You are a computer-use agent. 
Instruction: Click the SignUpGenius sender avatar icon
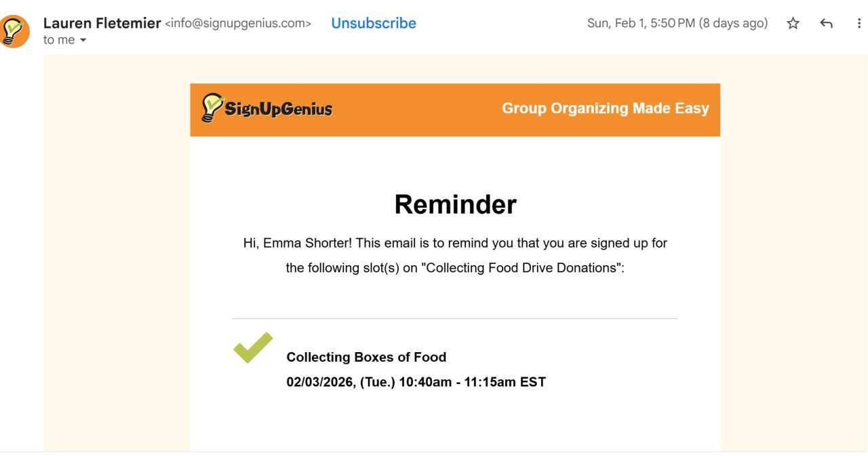15,31
